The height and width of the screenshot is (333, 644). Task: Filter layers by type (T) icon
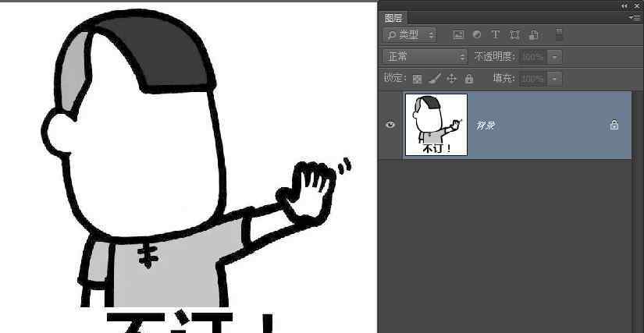(496, 35)
